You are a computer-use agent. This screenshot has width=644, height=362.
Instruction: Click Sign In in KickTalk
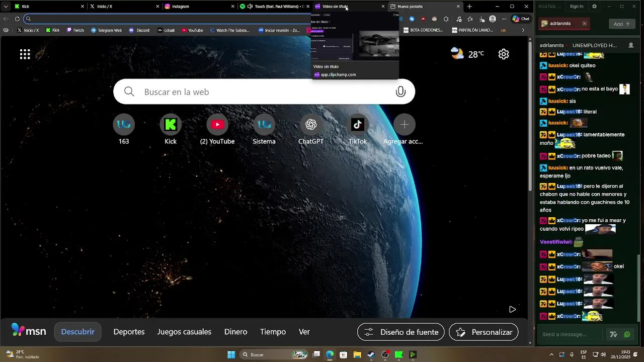pyautogui.click(x=577, y=7)
